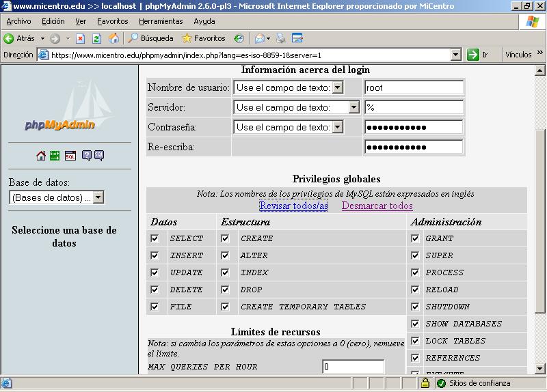Open the Archivo menu
Viewport: 547px width, 392px height.
[x=18, y=21]
